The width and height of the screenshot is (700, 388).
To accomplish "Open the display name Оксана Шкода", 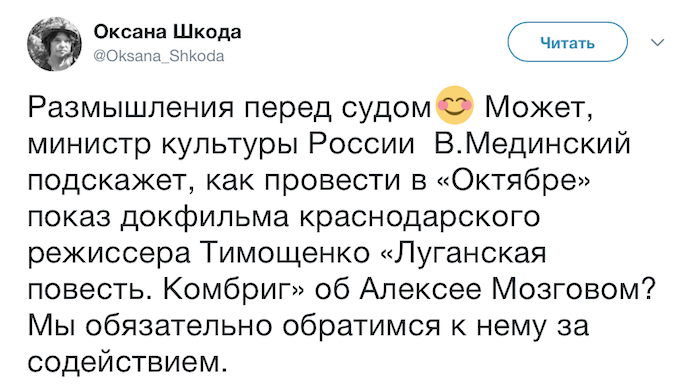I will [167, 32].
